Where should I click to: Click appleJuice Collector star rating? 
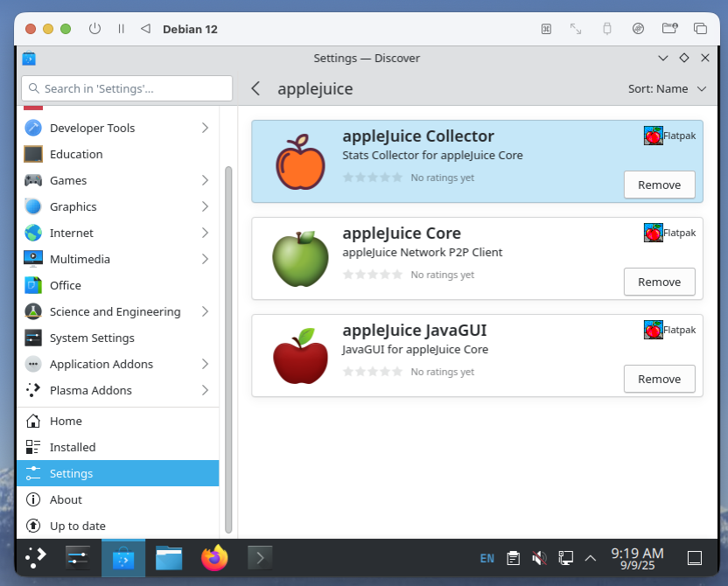click(373, 178)
